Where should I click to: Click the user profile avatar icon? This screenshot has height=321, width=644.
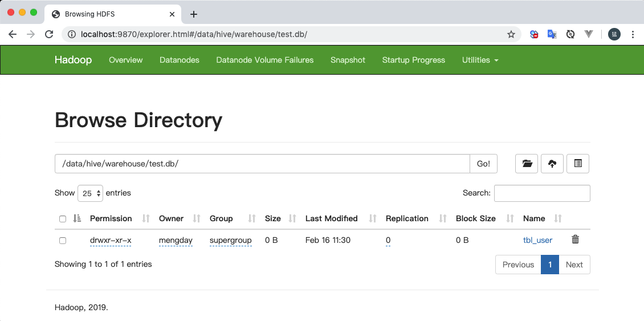click(614, 35)
